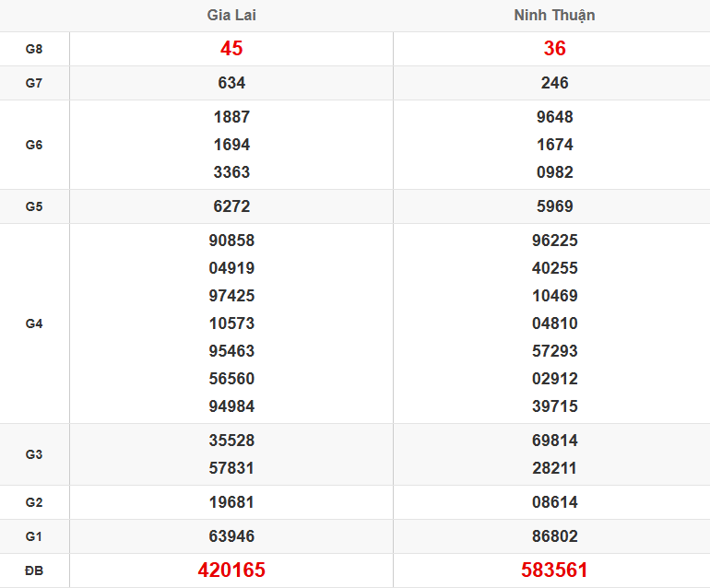Screen dimensions: 710x588
Task: Select Gia Lai G6 number 1887
Action: pyautogui.click(x=231, y=117)
